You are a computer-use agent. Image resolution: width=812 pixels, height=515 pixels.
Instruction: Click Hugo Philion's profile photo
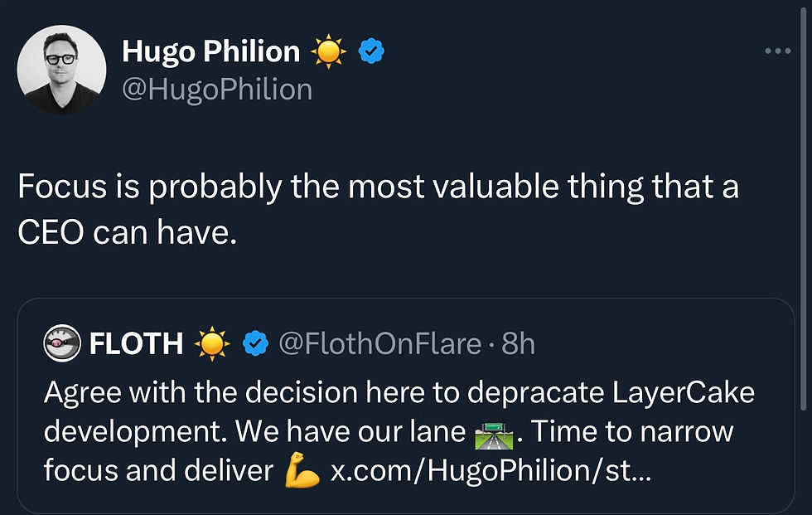pyautogui.click(x=61, y=69)
